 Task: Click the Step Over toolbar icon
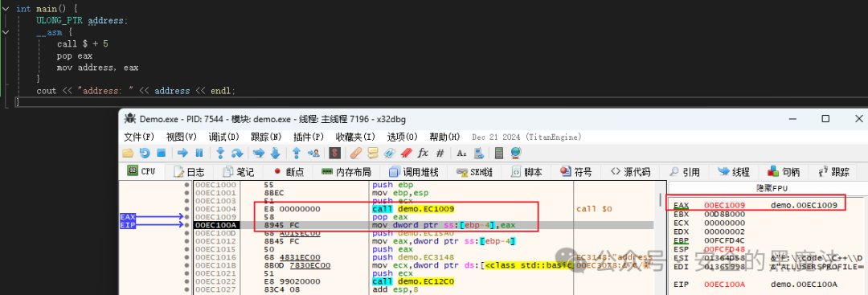[237, 153]
